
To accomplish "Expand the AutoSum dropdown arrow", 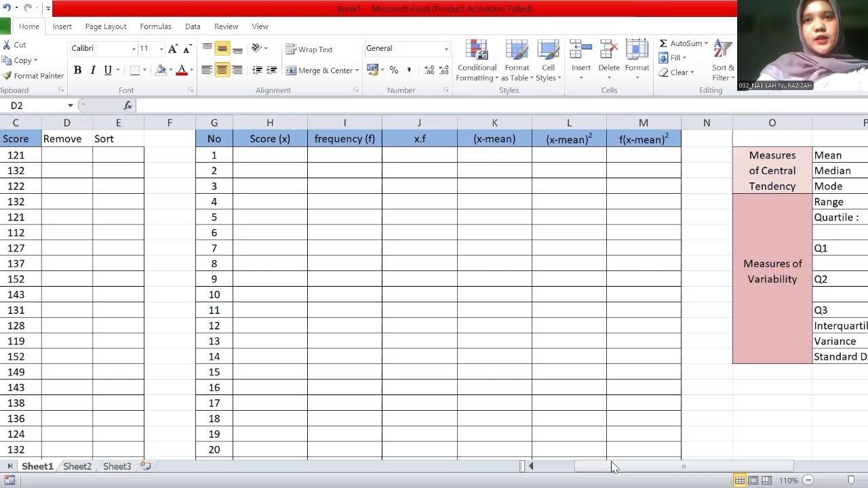I will [706, 43].
